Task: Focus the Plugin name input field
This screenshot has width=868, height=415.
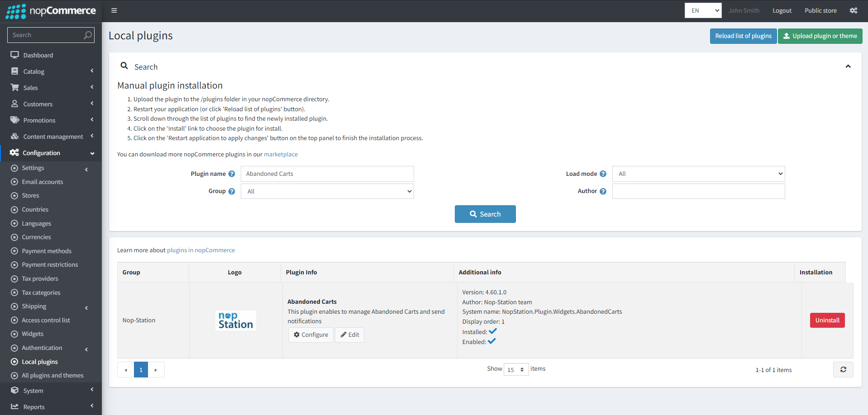Action: (x=327, y=174)
